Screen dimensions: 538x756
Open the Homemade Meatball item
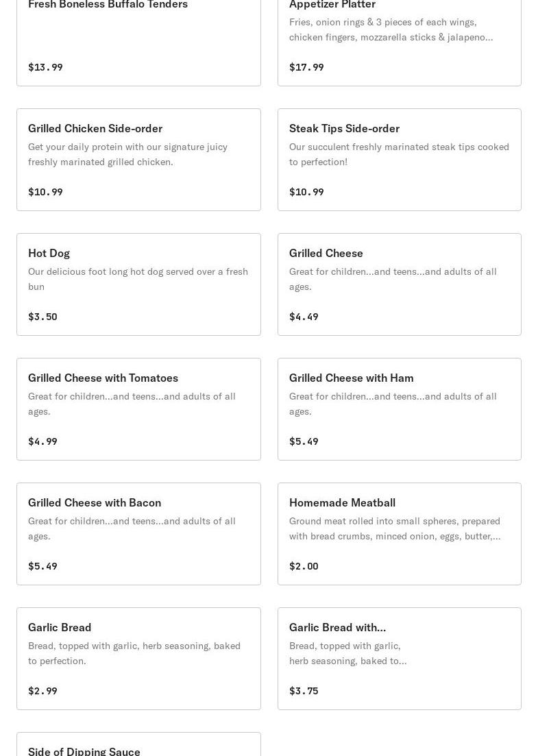coord(399,534)
